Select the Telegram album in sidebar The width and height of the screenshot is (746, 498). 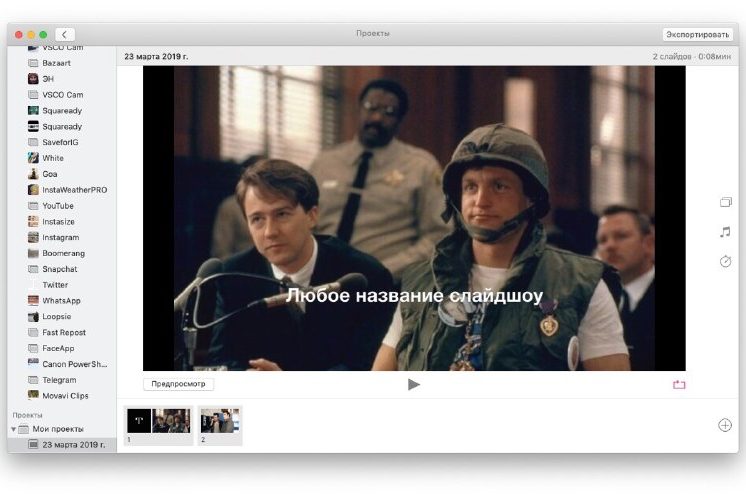pyautogui.click(x=59, y=380)
